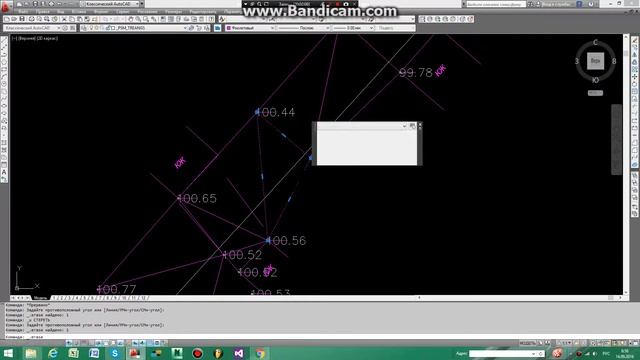Screen dimensions: 640x360
Task: Click the vertical scrollbar of drawing area
Action: click(626, 164)
